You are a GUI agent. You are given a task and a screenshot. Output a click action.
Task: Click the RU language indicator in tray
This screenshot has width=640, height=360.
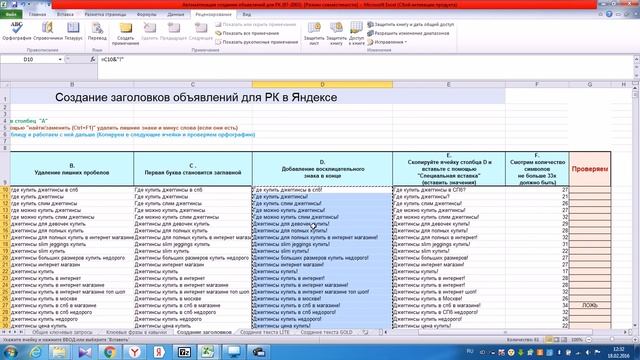tap(470, 351)
